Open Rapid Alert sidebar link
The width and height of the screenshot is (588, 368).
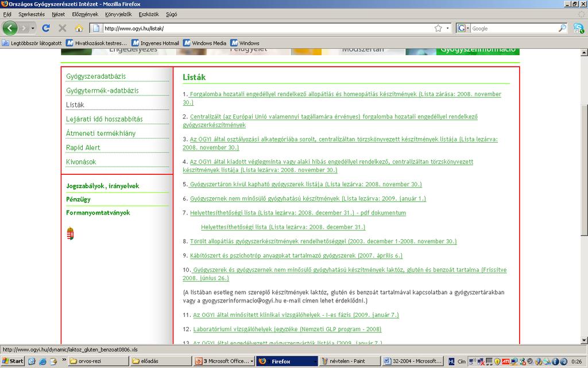(x=83, y=148)
